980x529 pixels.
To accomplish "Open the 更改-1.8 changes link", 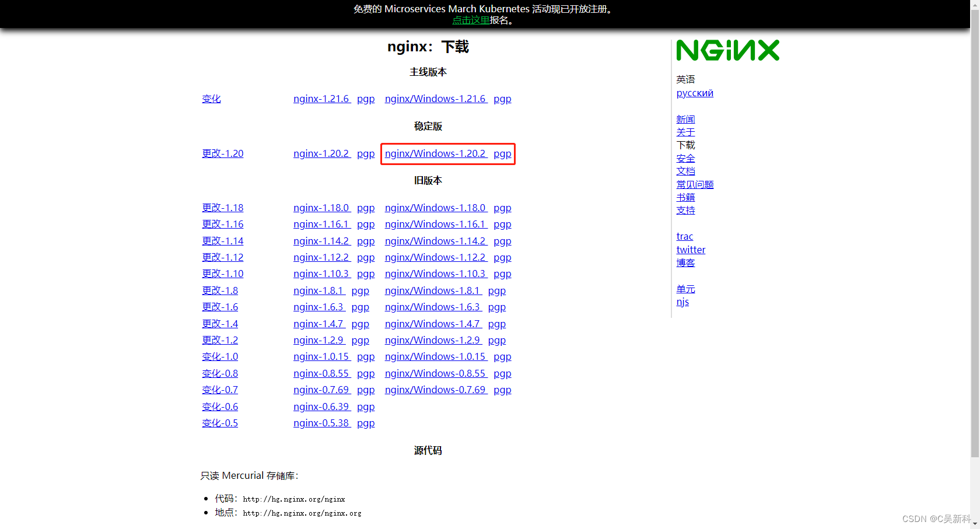I will (x=220, y=290).
